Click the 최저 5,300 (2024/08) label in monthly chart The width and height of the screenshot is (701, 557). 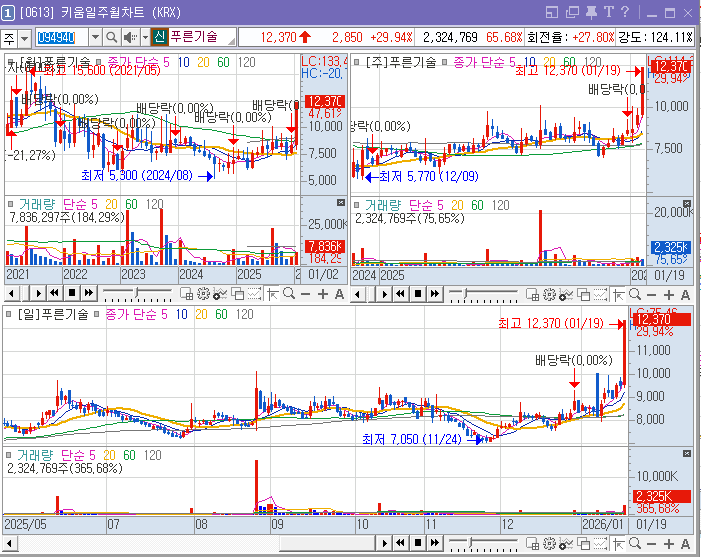coord(136,175)
